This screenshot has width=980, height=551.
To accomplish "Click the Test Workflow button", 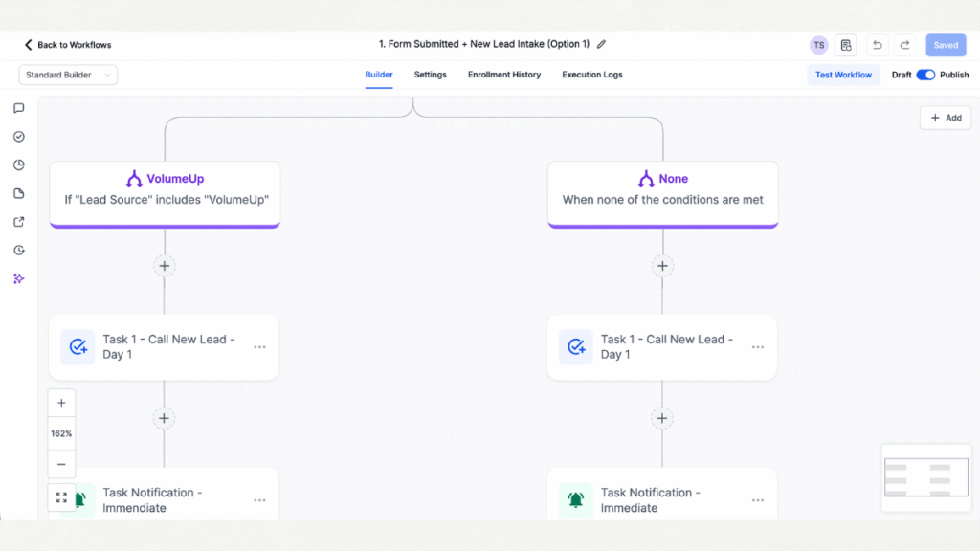I will [x=843, y=75].
